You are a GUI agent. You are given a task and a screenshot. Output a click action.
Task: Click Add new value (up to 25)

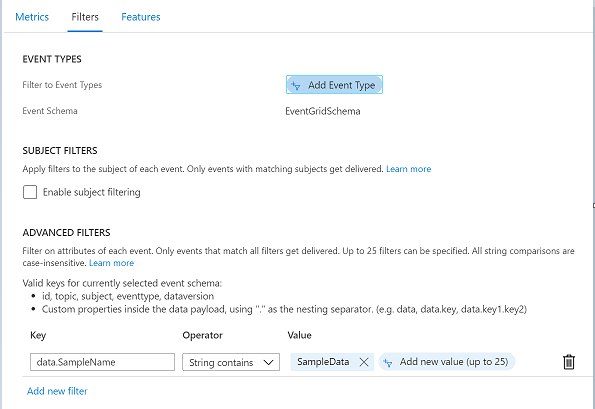point(447,362)
